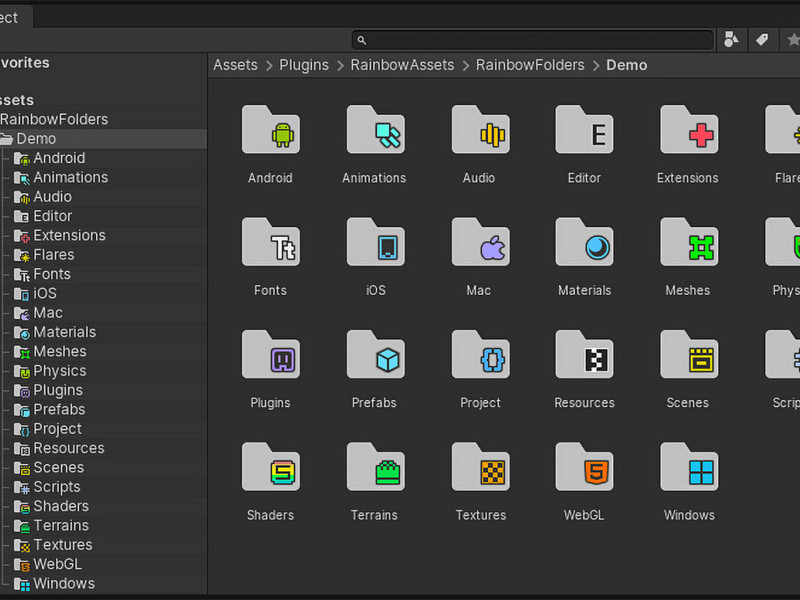Open the Windows folder in grid
This screenshot has width=800, height=600.
689,467
